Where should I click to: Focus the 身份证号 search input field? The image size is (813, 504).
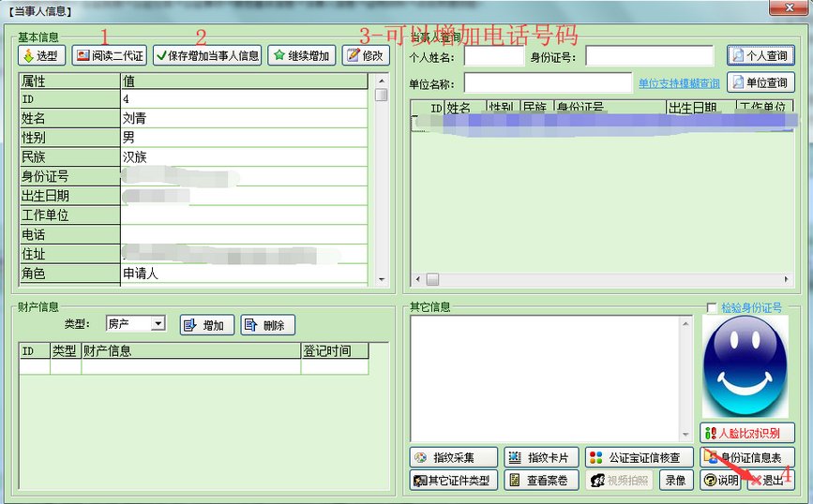(649, 57)
